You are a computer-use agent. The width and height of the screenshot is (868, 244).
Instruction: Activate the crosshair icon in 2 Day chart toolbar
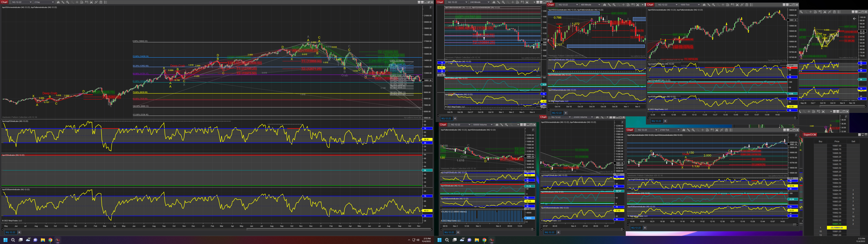click(x=77, y=2)
